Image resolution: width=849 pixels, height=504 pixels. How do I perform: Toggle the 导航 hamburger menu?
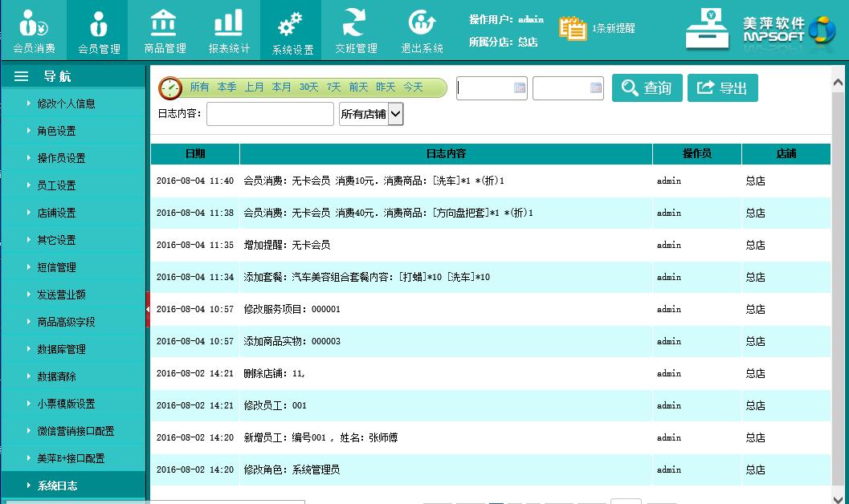[x=22, y=76]
